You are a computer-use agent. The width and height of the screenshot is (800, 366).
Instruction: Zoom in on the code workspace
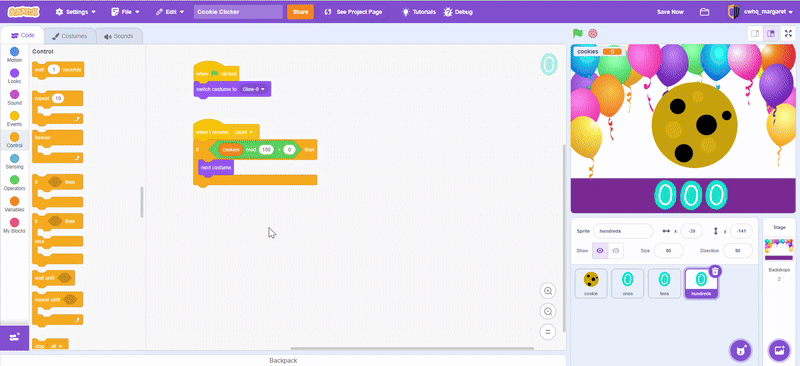pyautogui.click(x=548, y=291)
